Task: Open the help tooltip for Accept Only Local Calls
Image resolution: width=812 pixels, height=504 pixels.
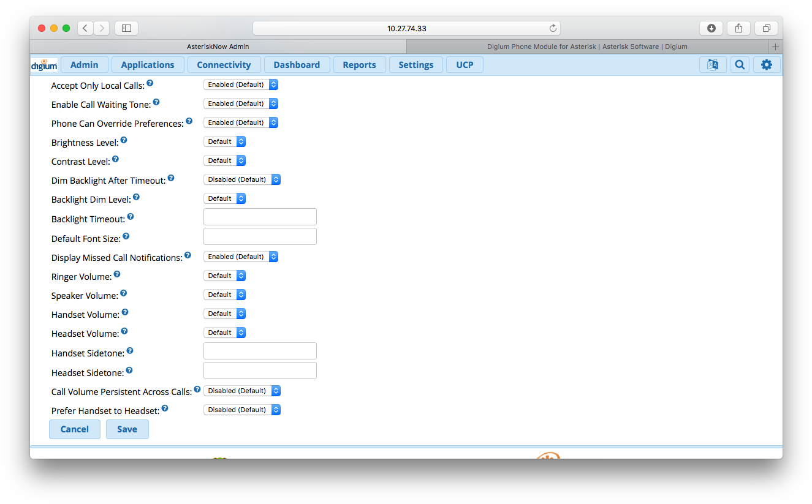Action: coord(150,83)
